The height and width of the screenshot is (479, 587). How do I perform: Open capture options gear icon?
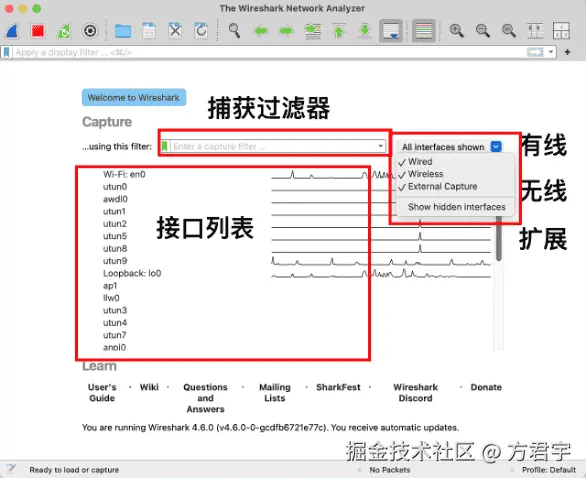[90, 31]
